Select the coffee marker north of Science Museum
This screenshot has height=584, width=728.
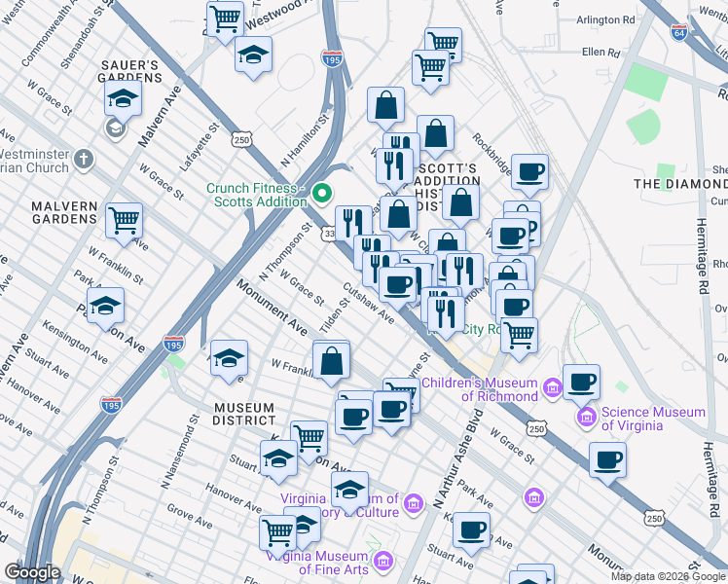(x=581, y=383)
